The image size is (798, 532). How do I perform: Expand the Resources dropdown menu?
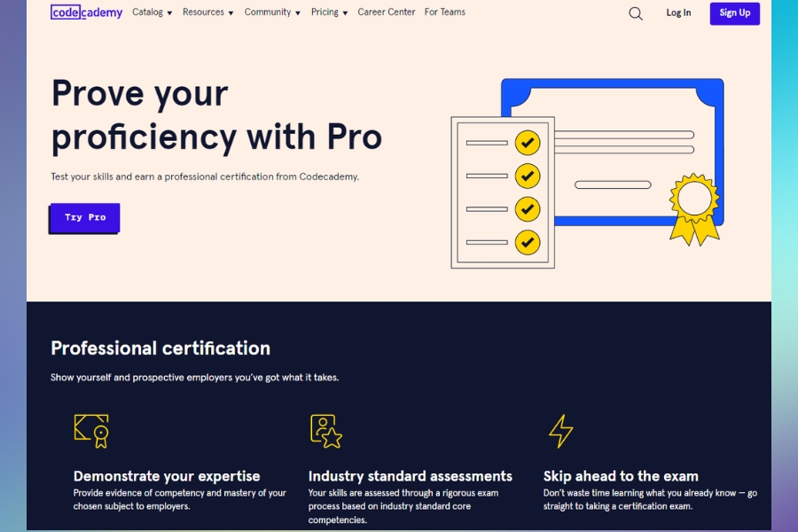(208, 12)
